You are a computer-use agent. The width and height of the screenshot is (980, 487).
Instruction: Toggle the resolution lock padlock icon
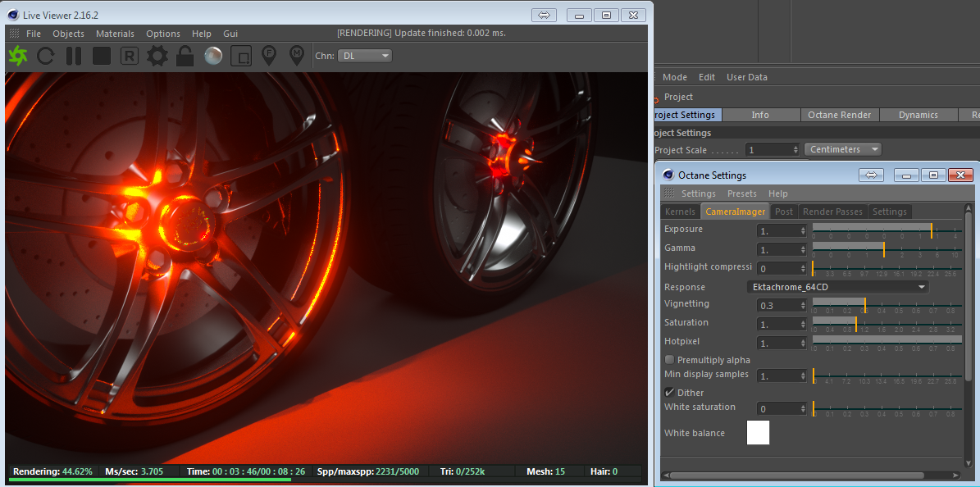(185, 57)
